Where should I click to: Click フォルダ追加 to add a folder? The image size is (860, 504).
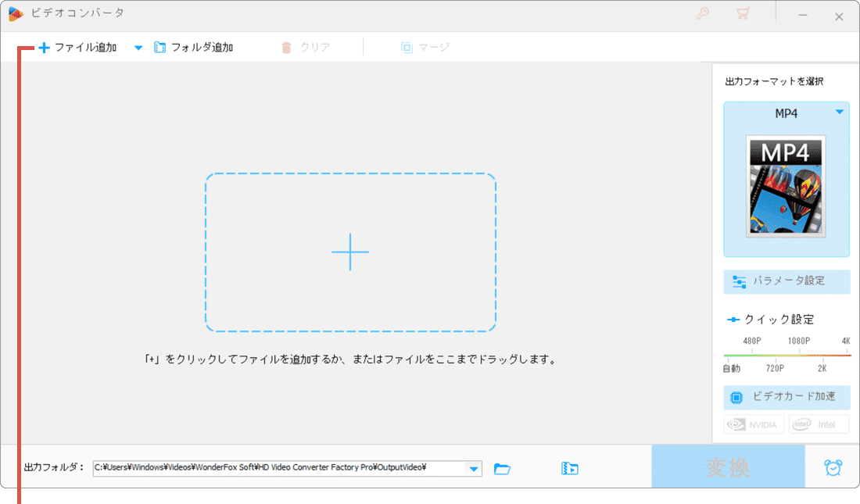pyautogui.click(x=194, y=48)
